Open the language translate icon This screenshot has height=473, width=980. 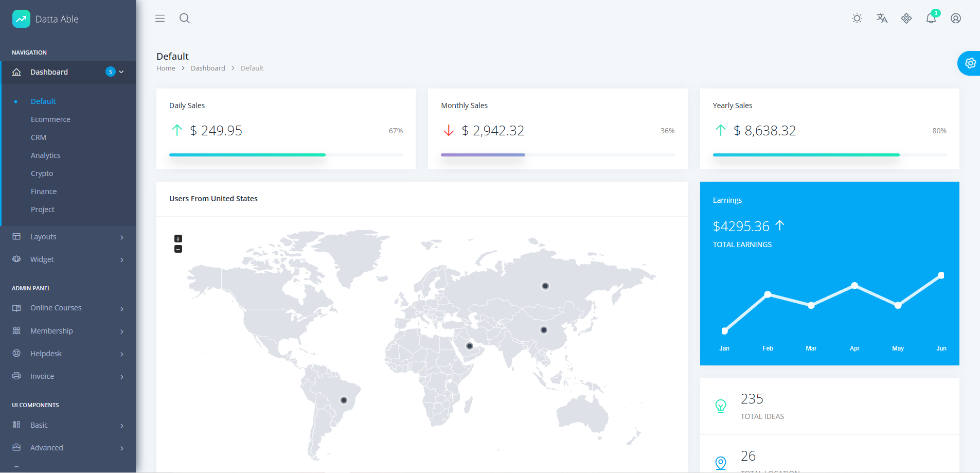(882, 19)
